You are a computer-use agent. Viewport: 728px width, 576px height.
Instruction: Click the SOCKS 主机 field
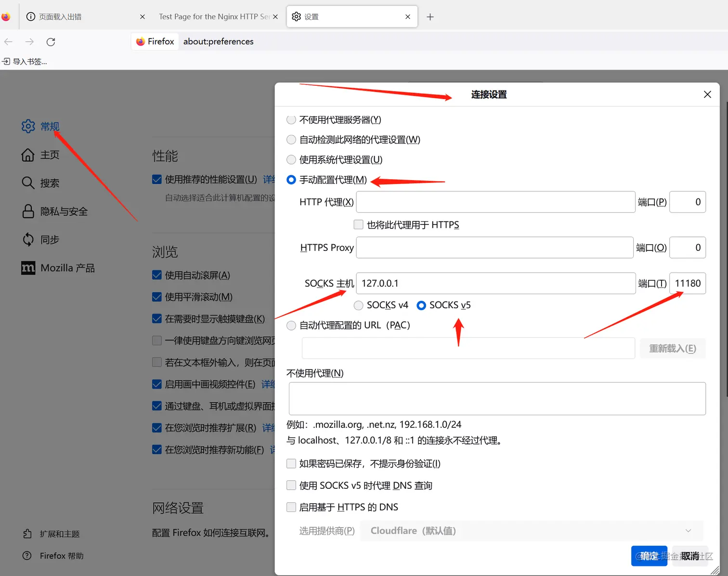point(495,283)
